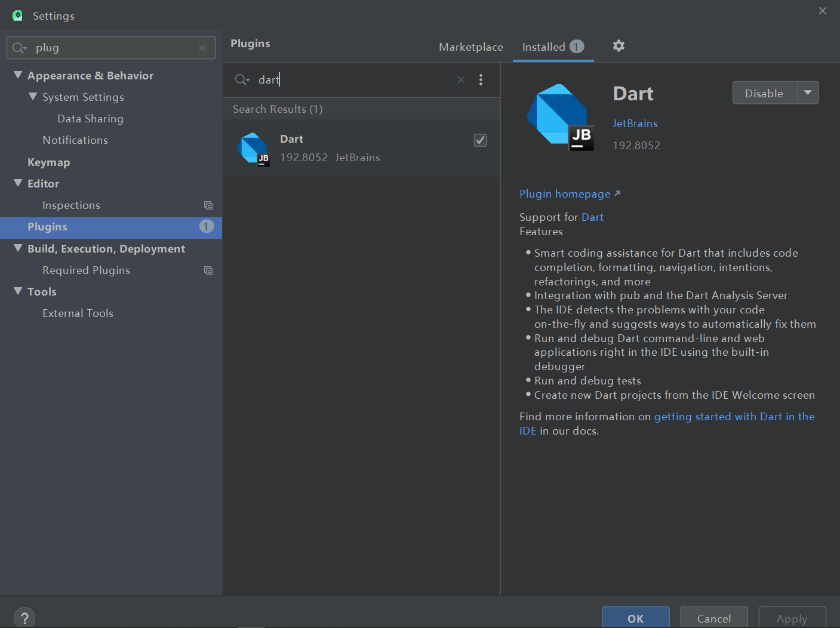Collapse the Editor tree node
Image resolution: width=840 pixels, height=628 pixels.
(x=18, y=183)
